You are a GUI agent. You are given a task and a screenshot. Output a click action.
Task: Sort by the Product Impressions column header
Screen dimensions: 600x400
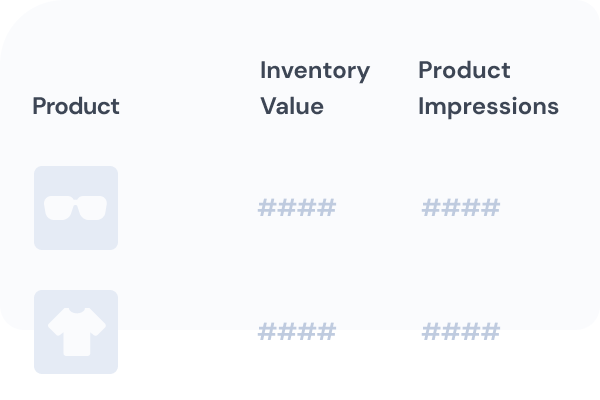(488, 88)
